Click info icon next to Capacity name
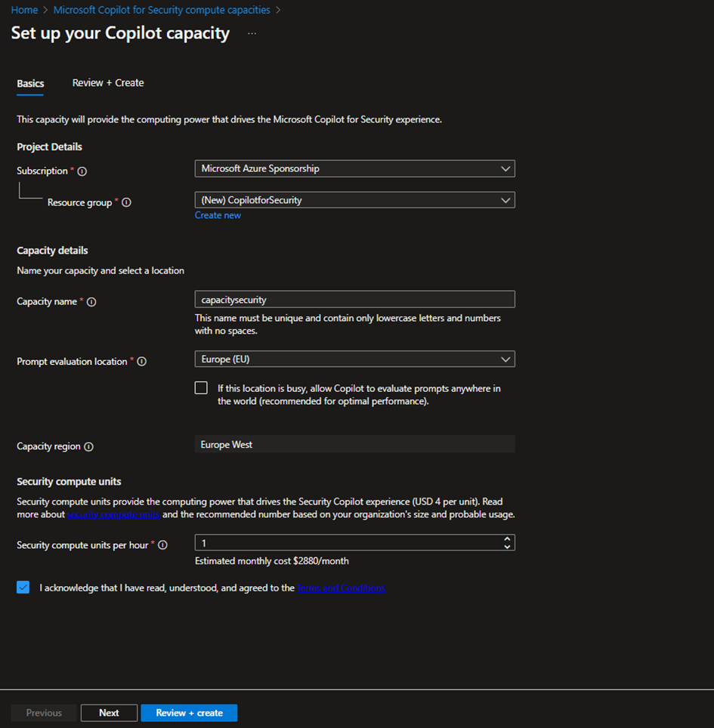 click(x=91, y=302)
